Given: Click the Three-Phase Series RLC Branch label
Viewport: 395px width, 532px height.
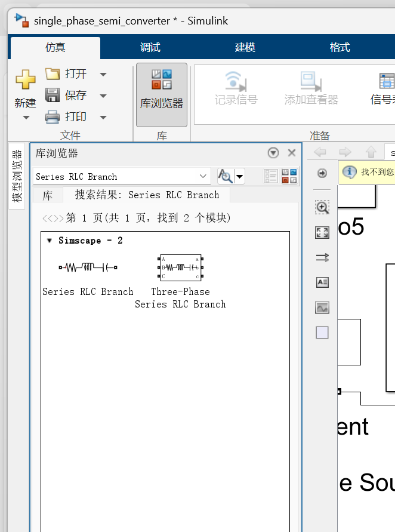Looking at the screenshot, I should [180, 298].
